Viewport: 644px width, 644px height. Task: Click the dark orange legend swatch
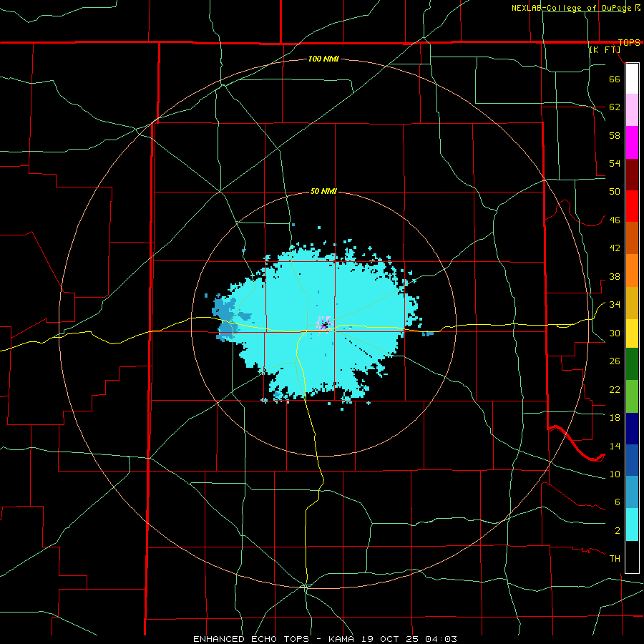(632, 238)
